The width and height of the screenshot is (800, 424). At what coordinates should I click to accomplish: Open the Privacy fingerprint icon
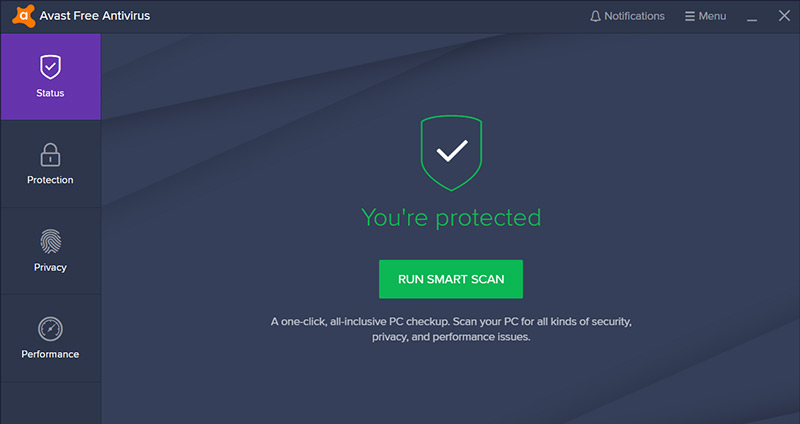tap(50, 241)
